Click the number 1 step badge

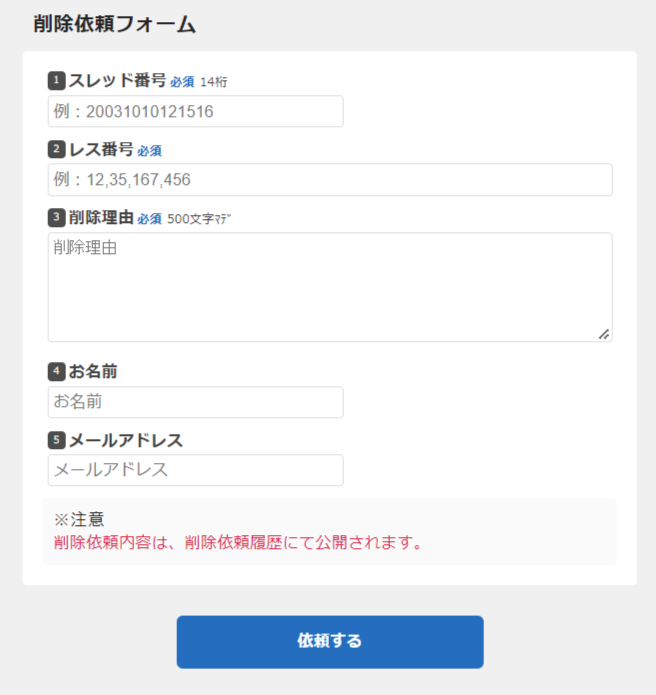(56, 81)
